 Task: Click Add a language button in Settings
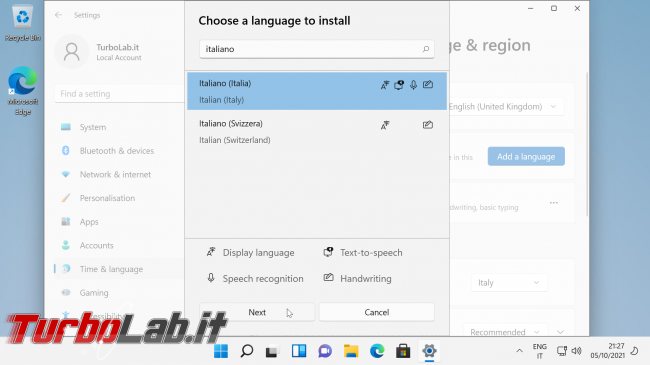coord(526,156)
